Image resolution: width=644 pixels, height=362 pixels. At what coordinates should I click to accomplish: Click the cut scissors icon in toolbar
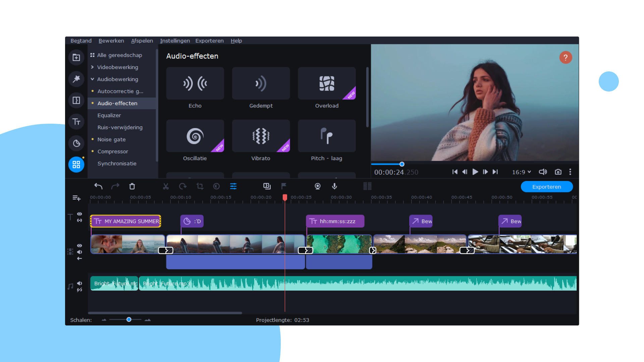166,186
